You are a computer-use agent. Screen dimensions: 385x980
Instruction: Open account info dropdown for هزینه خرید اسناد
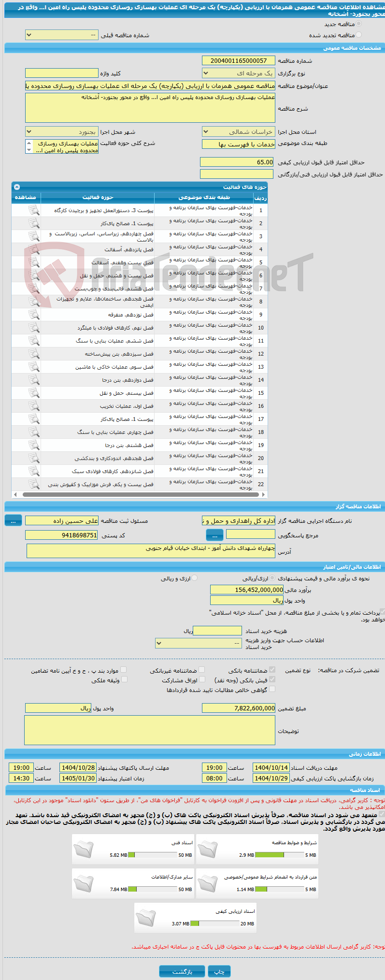click(199, 643)
